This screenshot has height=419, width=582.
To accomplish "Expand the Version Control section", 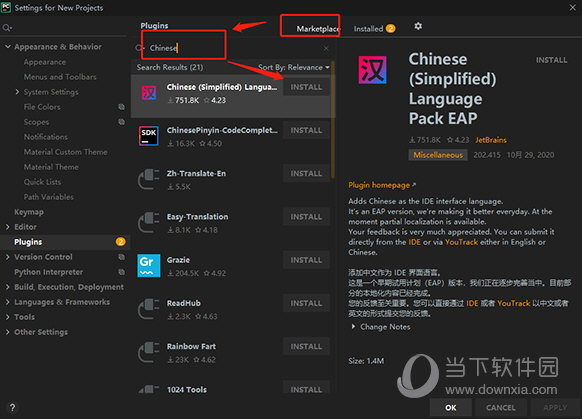I will (7, 257).
